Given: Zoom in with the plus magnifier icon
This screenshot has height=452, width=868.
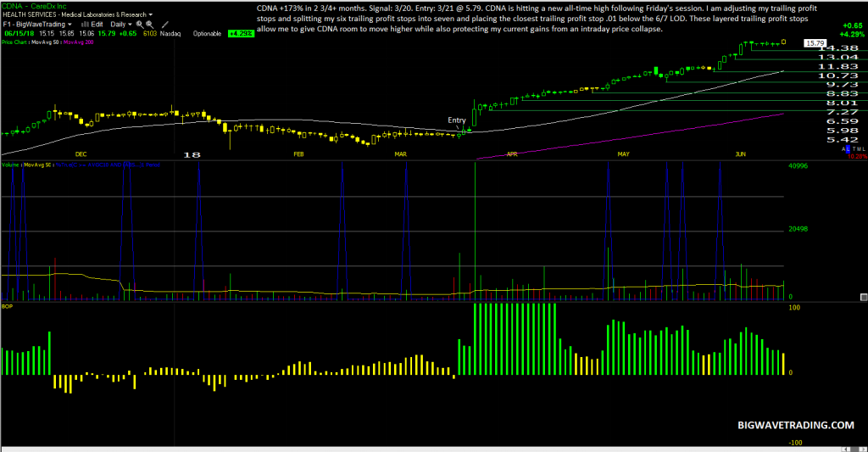Looking at the screenshot, I should (140, 25).
